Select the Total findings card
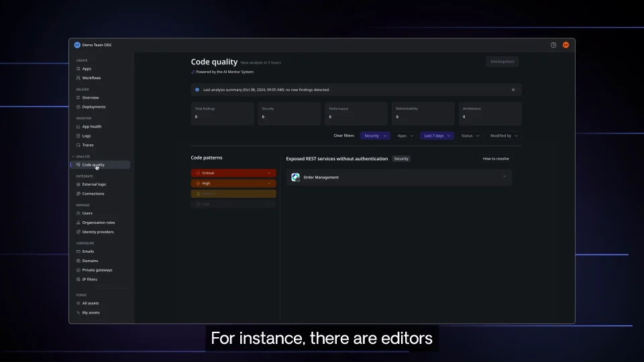This screenshot has height=362, width=644. (222, 114)
